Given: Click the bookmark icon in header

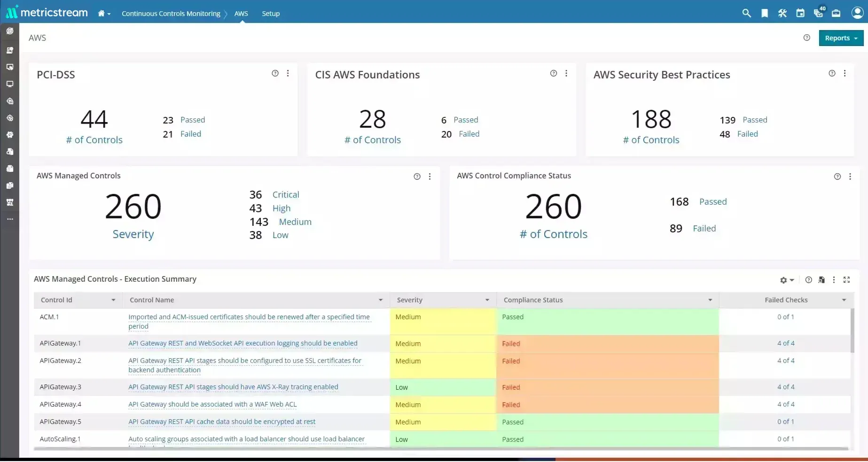Looking at the screenshot, I should click(x=765, y=13).
